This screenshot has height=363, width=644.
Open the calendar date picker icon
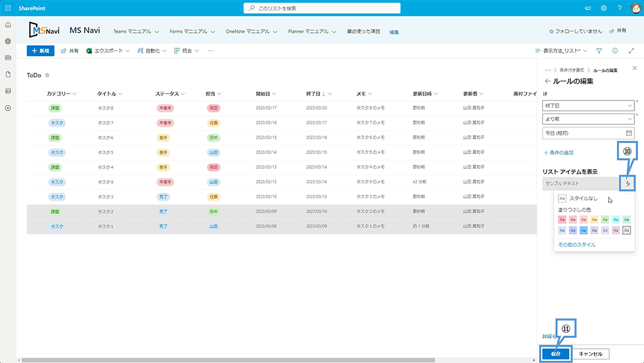coord(629,133)
